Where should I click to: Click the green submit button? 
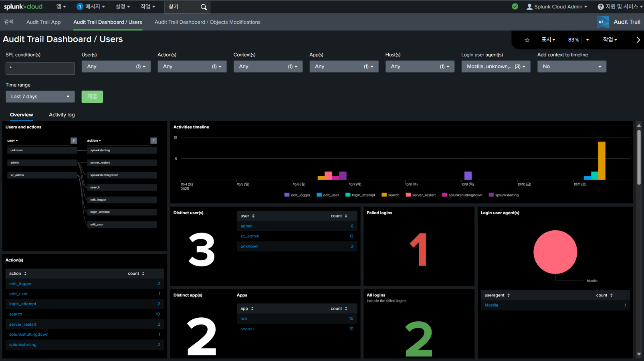pos(92,97)
